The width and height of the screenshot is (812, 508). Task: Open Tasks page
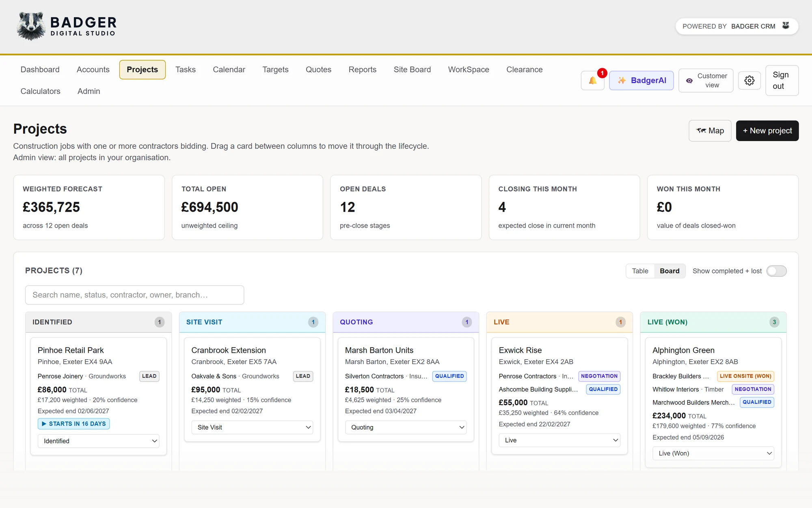pyautogui.click(x=186, y=69)
